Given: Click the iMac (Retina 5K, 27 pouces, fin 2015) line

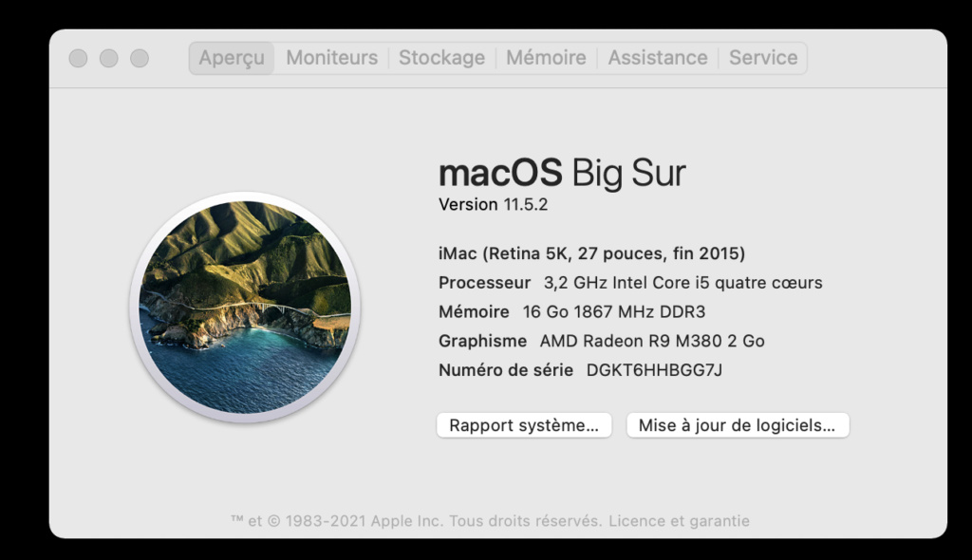Looking at the screenshot, I should tap(591, 253).
